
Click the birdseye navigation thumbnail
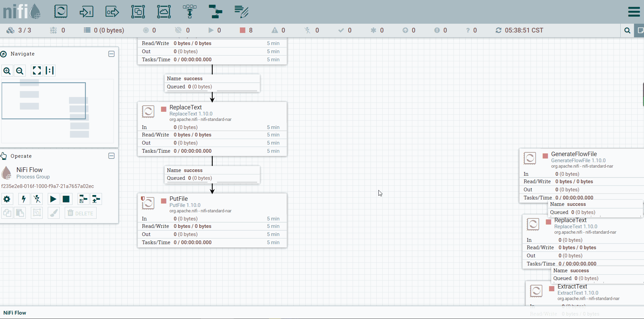(58, 111)
